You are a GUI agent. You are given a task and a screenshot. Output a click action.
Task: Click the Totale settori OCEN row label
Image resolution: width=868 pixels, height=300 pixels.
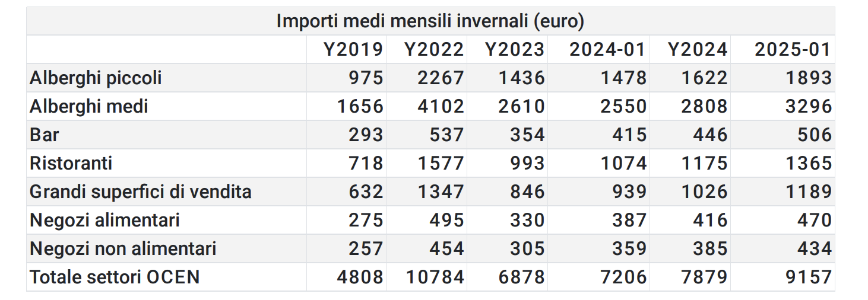point(115,277)
